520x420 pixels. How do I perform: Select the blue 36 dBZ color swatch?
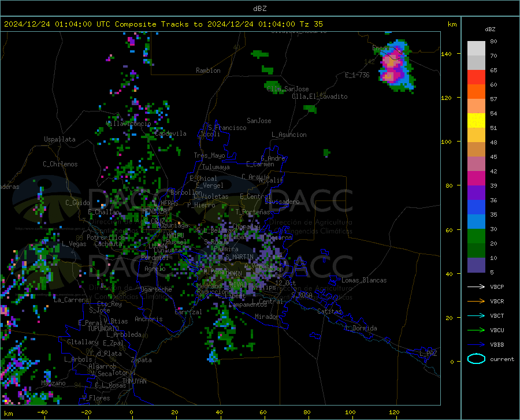[476, 207]
